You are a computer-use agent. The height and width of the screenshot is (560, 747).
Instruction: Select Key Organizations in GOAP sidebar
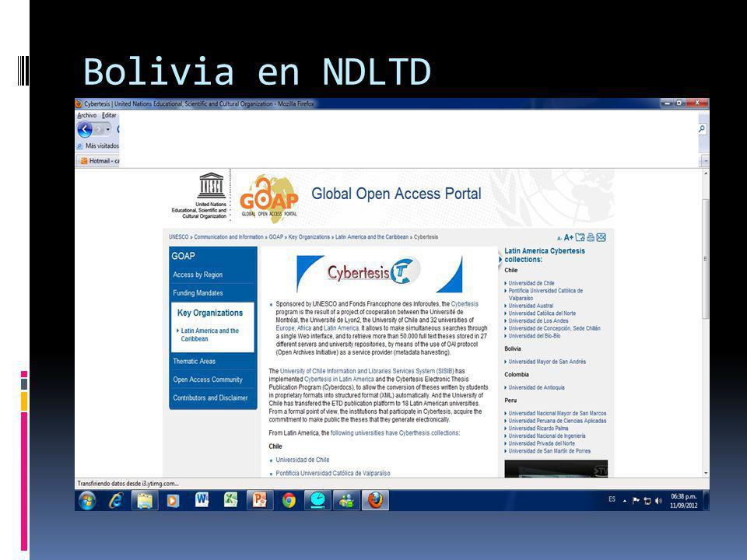coord(210,313)
